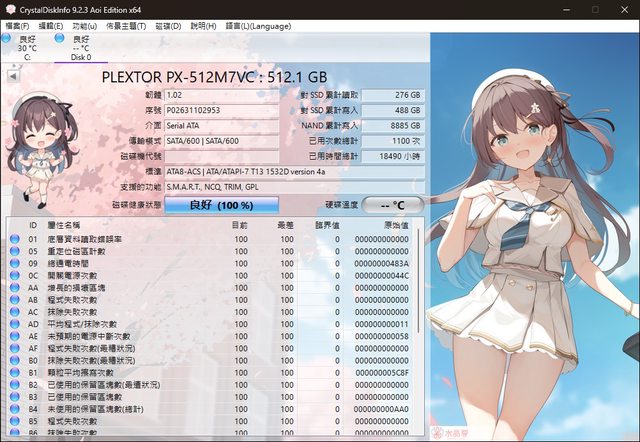Open the 說明(H) help menu

coord(203,26)
